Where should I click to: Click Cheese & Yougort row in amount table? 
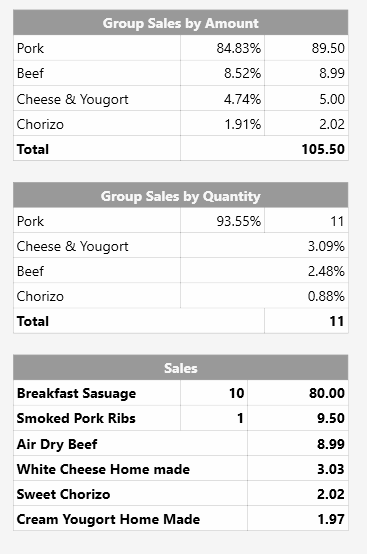[181, 99]
